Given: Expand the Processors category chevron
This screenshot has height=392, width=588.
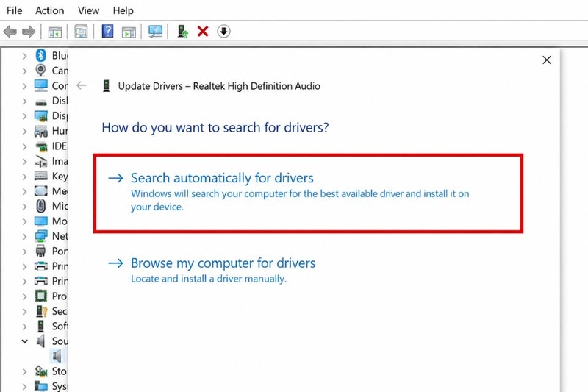Looking at the screenshot, I should click(x=24, y=296).
